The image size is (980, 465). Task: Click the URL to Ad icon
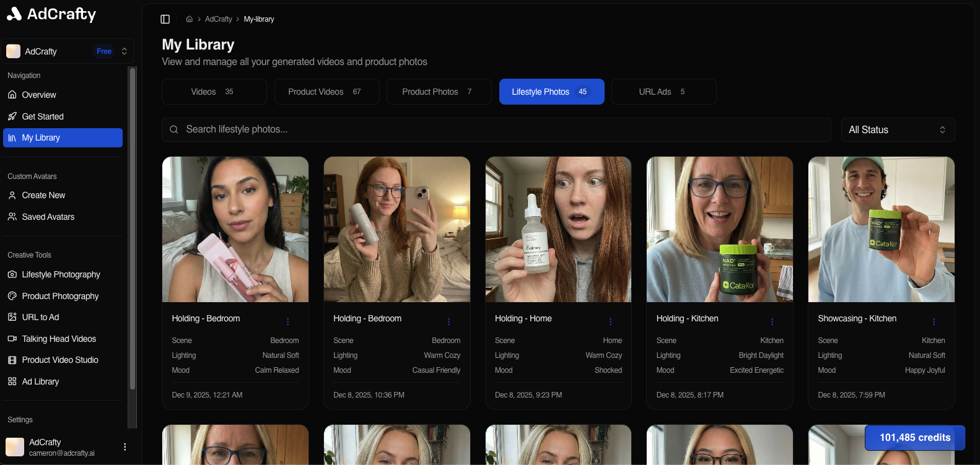12,317
